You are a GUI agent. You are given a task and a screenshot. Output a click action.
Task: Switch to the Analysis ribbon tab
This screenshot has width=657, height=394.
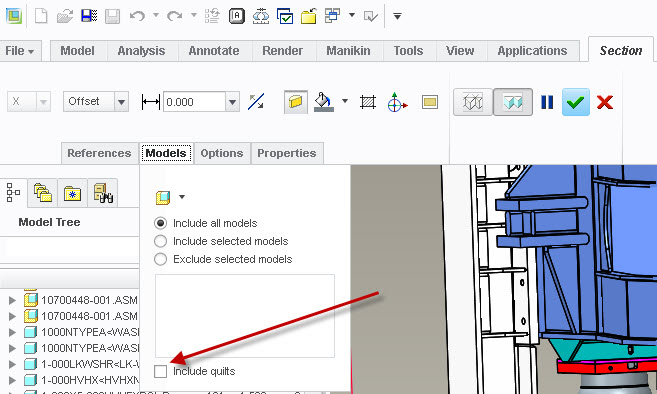point(141,51)
